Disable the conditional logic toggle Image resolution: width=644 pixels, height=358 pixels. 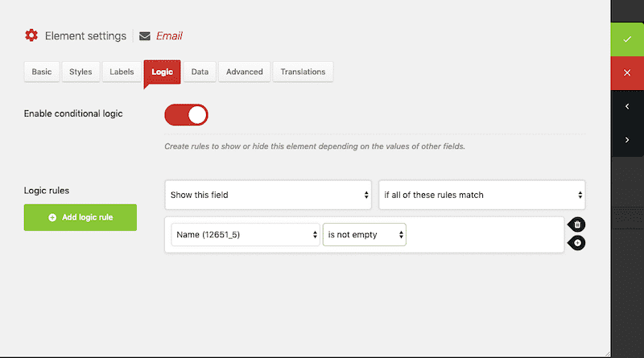coord(186,115)
